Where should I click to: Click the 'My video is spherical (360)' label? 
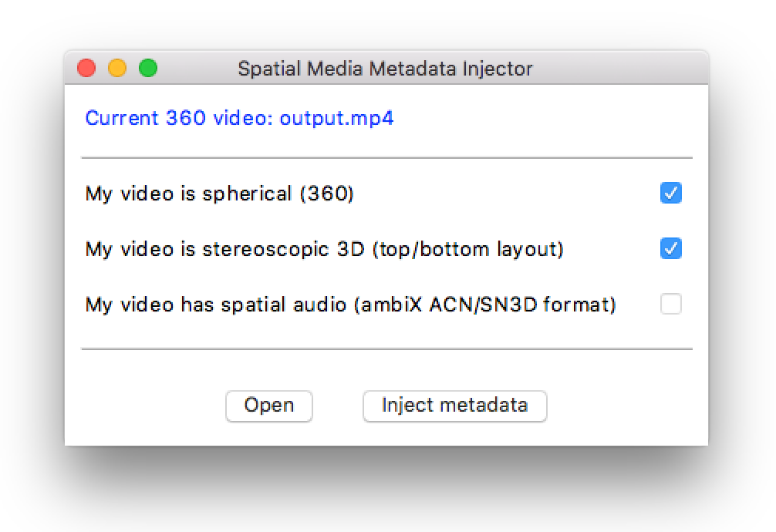pos(220,194)
